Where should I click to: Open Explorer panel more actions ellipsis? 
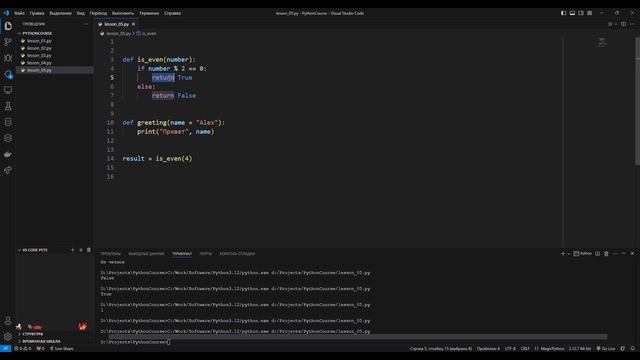[85, 24]
